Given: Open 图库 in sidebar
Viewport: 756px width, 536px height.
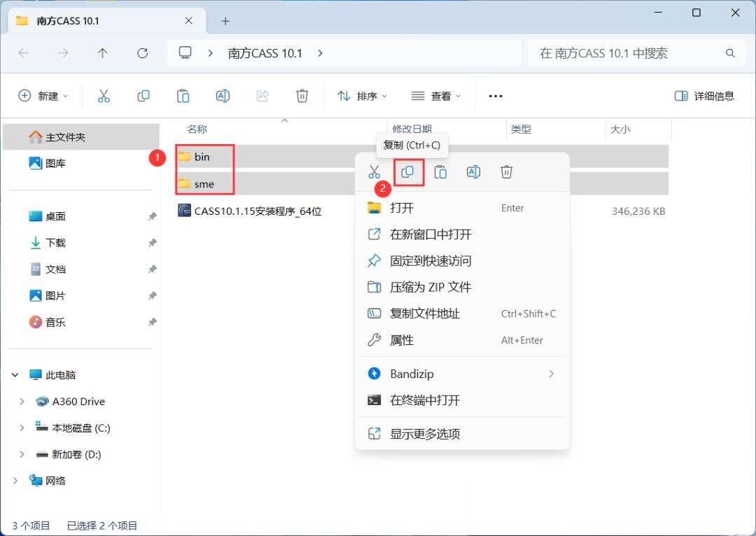Looking at the screenshot, I should pos(81,164).
